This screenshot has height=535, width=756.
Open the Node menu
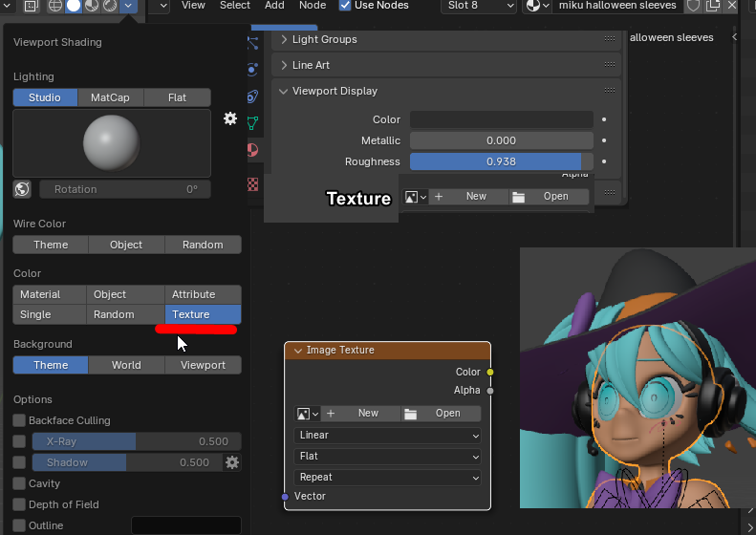pos(313,6)
